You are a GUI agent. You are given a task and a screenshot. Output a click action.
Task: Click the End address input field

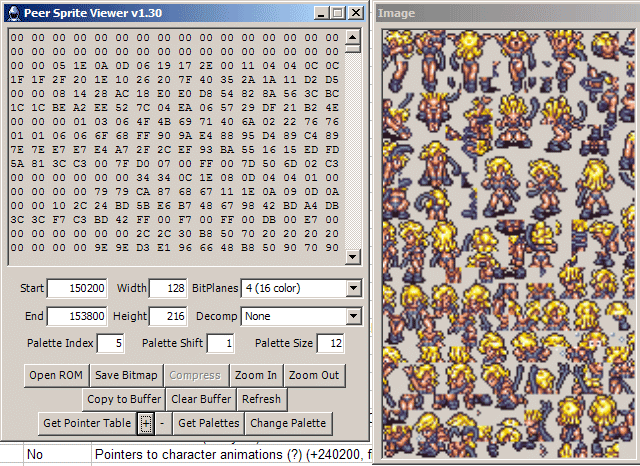pyautogui.click(x=77, y=316)
